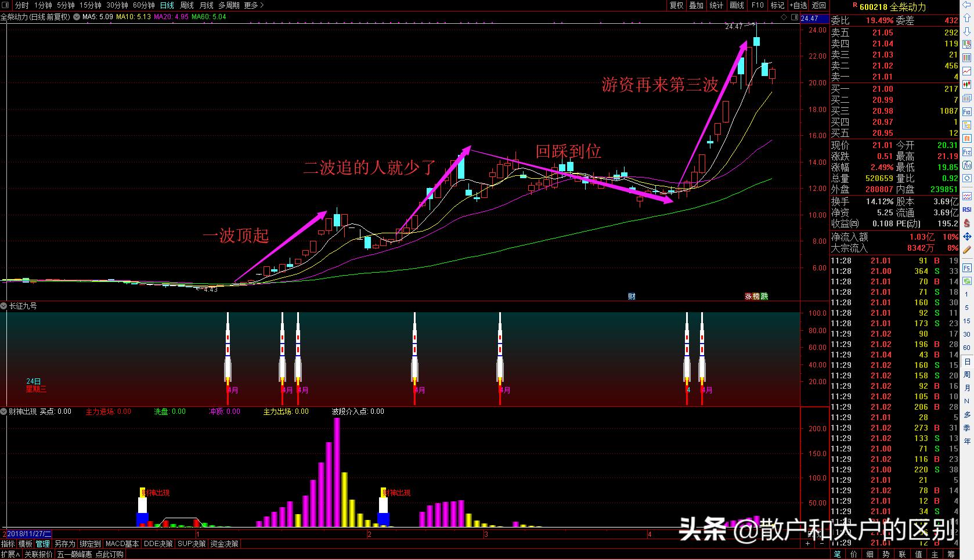Click the 画线 draw line button

click(737, 5)
